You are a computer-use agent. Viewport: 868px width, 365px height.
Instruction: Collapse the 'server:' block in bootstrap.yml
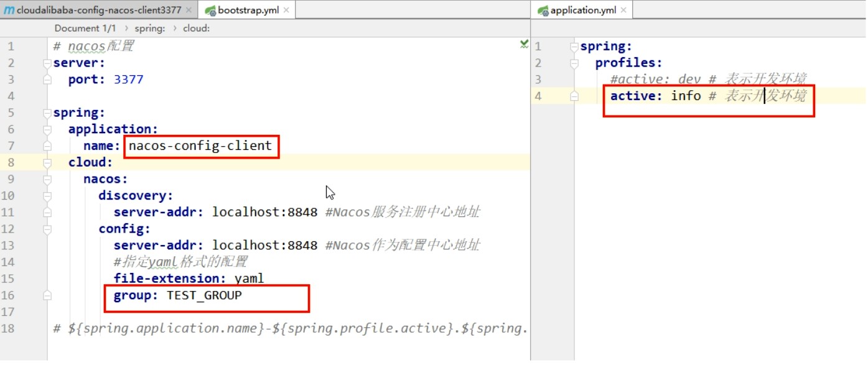[x=47, y=63]
